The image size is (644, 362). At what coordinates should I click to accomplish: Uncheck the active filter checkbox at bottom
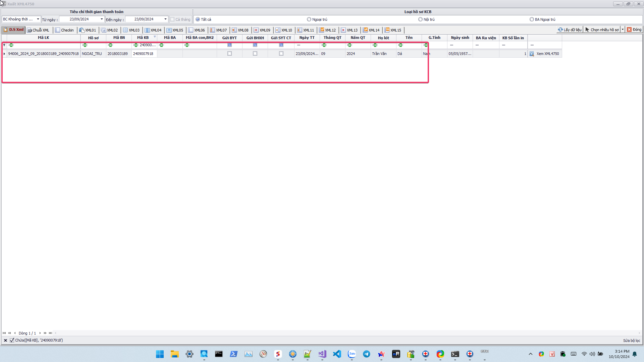point(12,340)
